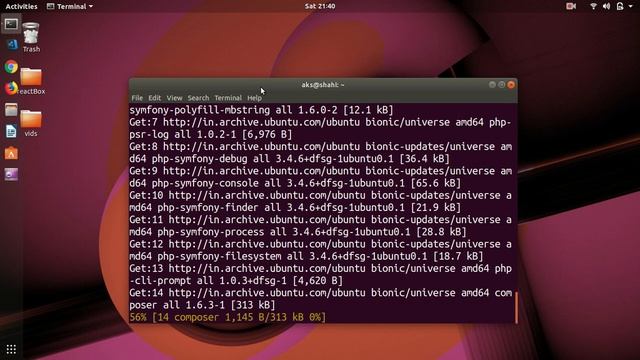Click the 'Get:11' line in terminal output

320,220
